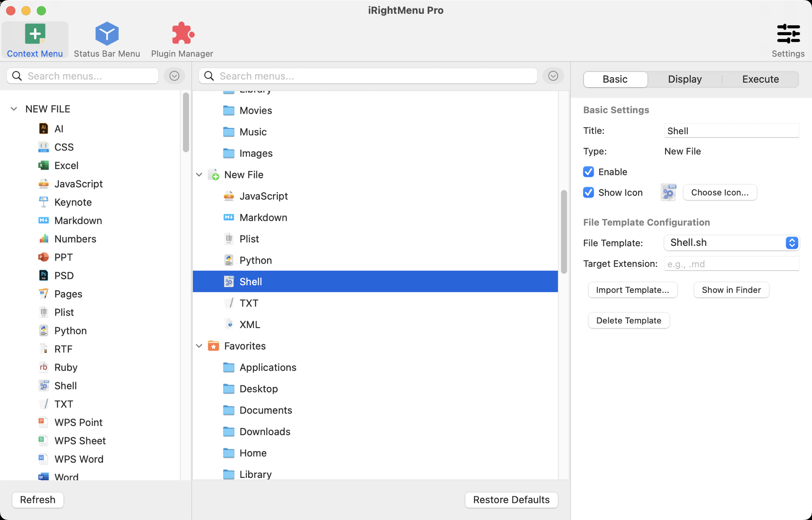The height and width of the screenshot is (520, 812).
Task: Click the Pages icon in left list
Action: (x=43, y=294)
